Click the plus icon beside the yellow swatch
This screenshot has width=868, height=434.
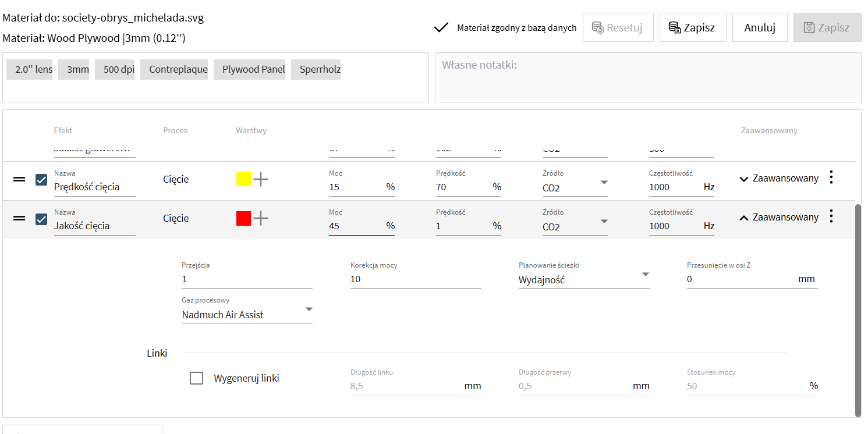(x=261, y=180)
